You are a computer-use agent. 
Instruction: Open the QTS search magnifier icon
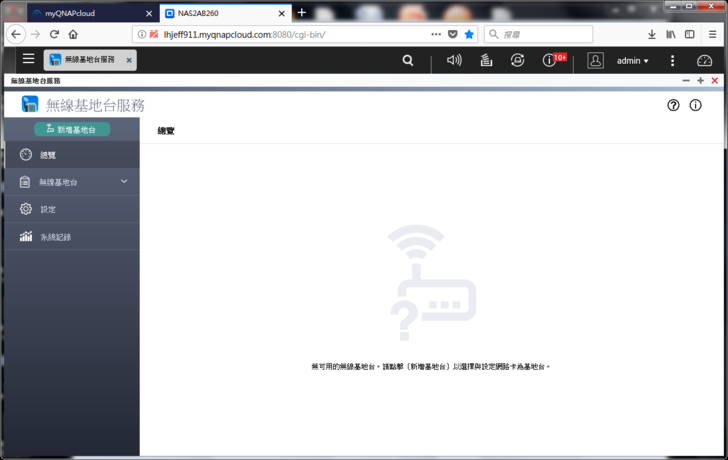coord(408,60)
